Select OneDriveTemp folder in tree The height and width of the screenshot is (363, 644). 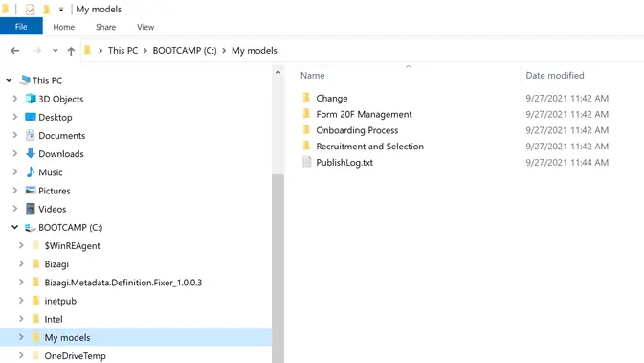point(76,356)
